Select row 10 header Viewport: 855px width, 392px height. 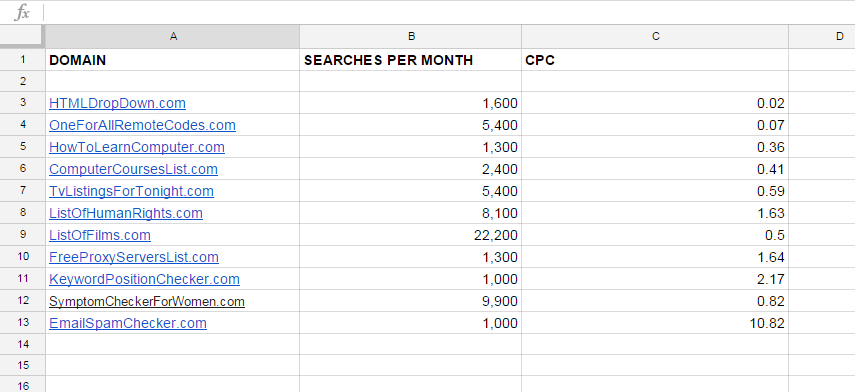click(x=22, y=257)
